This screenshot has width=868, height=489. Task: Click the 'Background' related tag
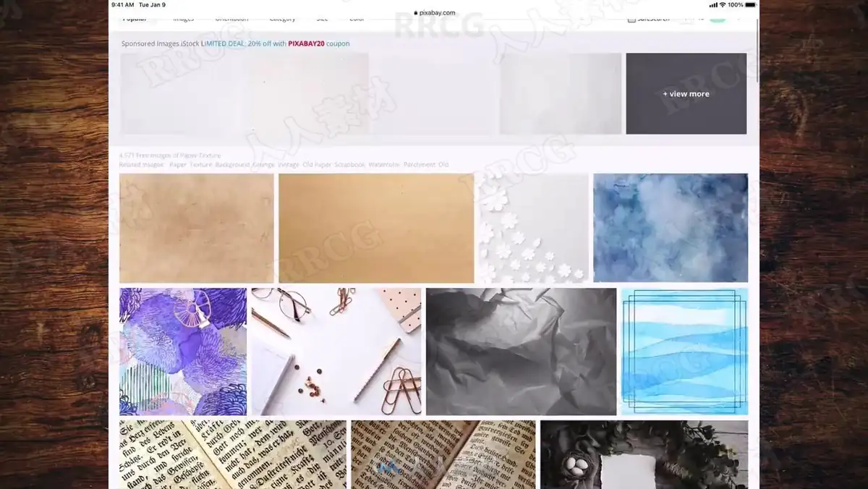coord(232,165)
